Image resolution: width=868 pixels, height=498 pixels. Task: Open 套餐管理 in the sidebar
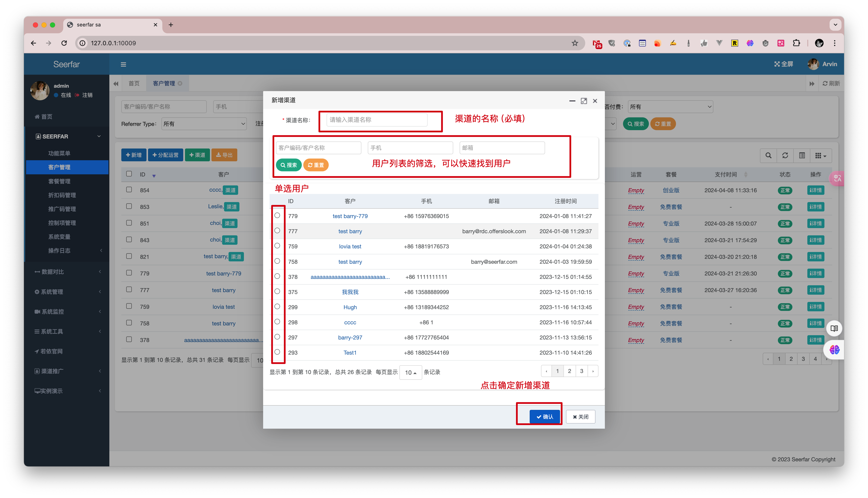(x=59, y=181)
